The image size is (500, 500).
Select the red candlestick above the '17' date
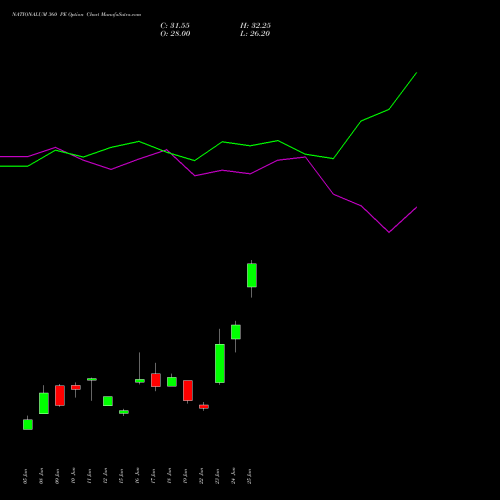coord(156,380)
